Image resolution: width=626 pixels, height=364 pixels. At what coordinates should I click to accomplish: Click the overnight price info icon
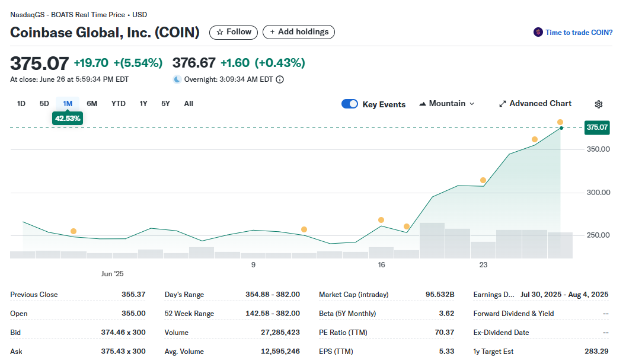(280, 79)
